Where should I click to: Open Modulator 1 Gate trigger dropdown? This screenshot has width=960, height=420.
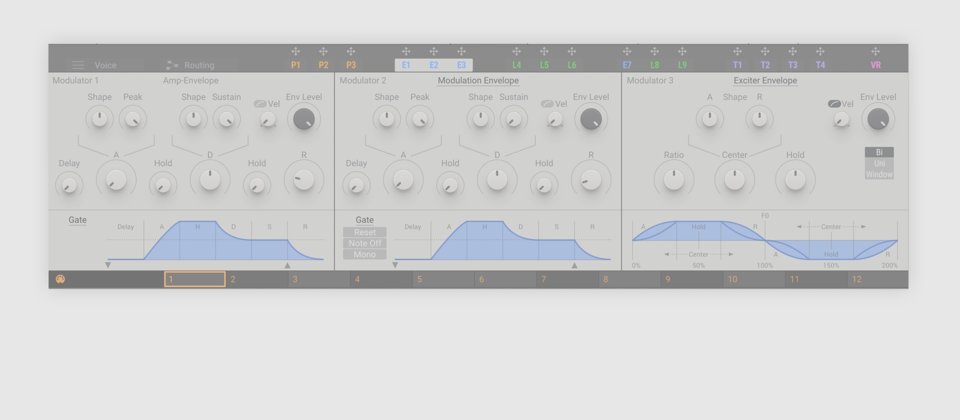tap(77, 220)
